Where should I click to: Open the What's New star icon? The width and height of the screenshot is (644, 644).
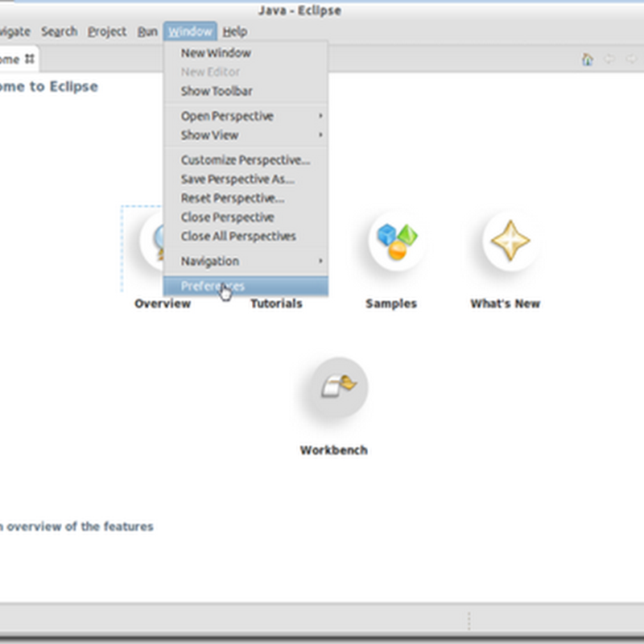510,241
